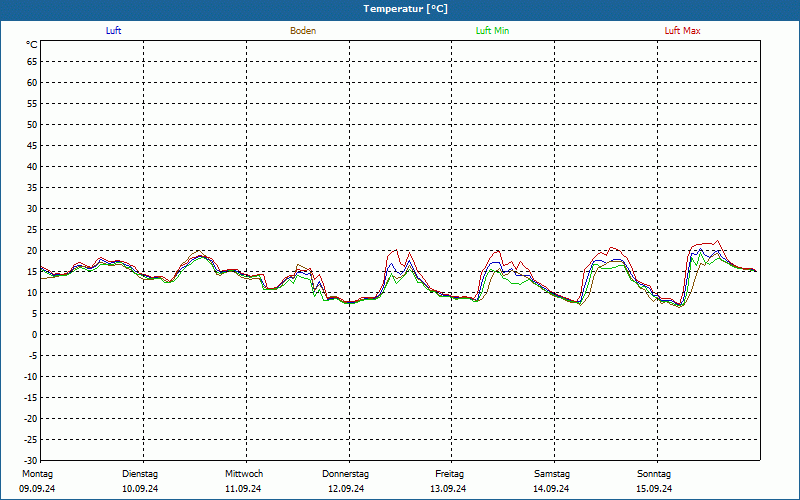The width and height of the screenshot is (800, 500).
Task: Click the green Luft Min legend label
Action: [492, 31]
